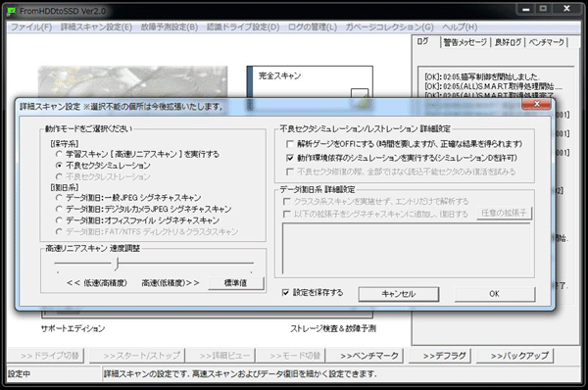
Task: Open the ファイル(F) menu
Action: point(31,27)
